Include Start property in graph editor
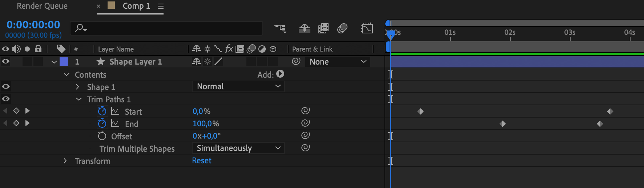Viewport: 644px width, 188px height. point(115,111)
